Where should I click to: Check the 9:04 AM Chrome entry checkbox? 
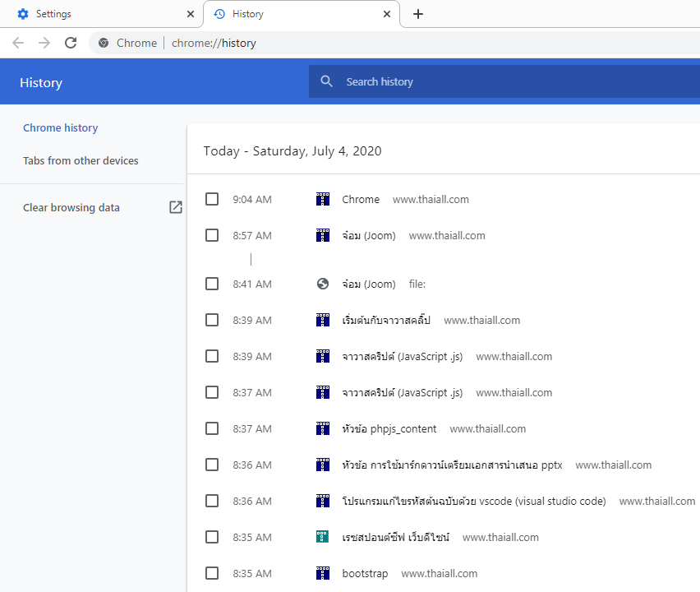pyautogui.click(x=212, y=199)
